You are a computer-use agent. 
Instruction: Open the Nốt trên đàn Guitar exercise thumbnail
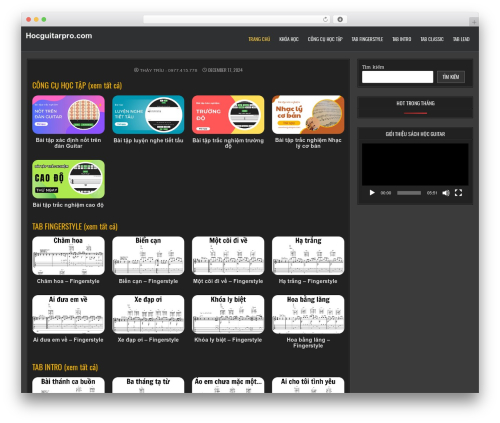(68, 115)
